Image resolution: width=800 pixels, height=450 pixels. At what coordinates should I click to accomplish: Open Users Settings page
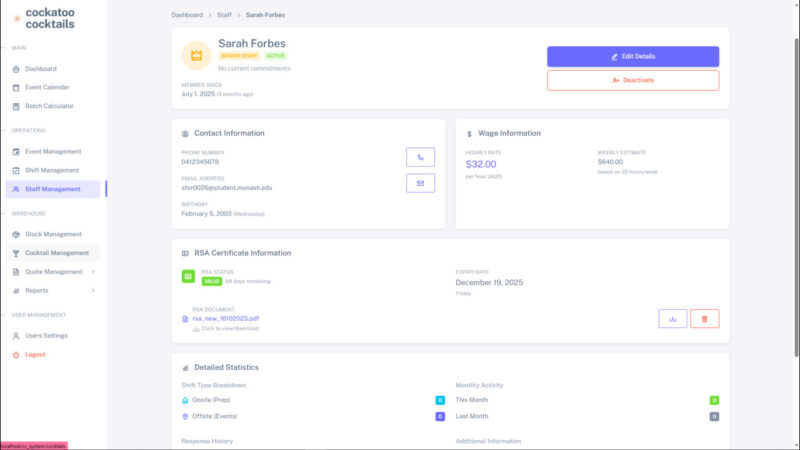pyautogui.click(x=46, y=336)
